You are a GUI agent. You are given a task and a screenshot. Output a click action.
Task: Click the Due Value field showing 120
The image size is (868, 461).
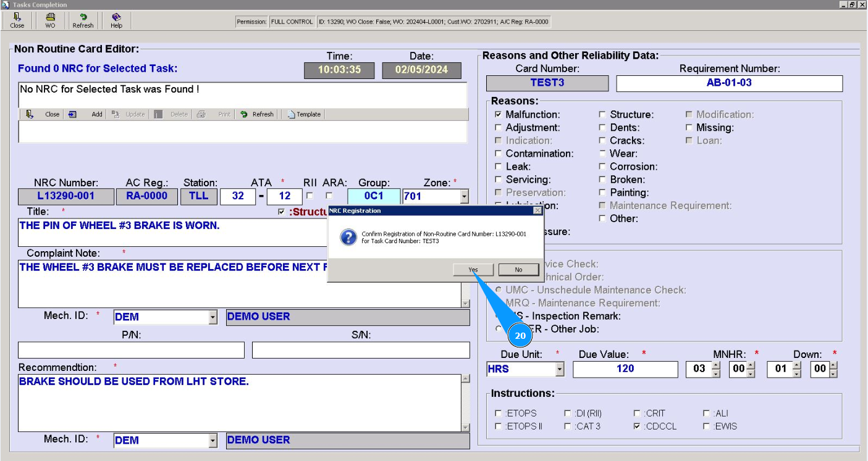[x=625, y=369]
